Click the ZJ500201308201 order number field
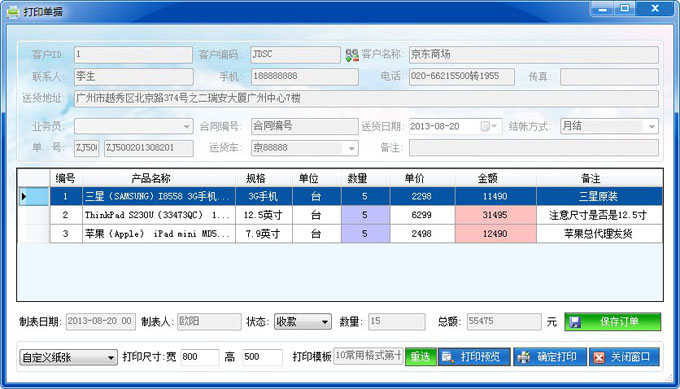680x389 pixels. coord(149,148)
